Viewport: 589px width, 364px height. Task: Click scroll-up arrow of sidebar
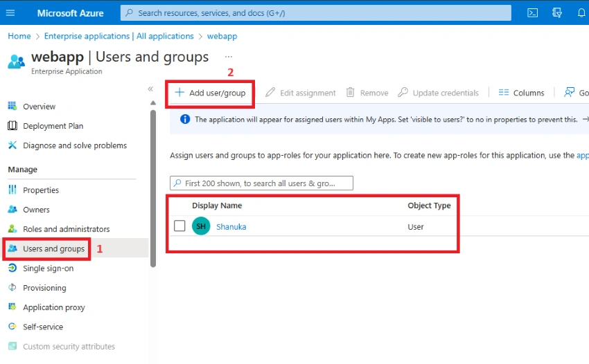pos(153,103)
